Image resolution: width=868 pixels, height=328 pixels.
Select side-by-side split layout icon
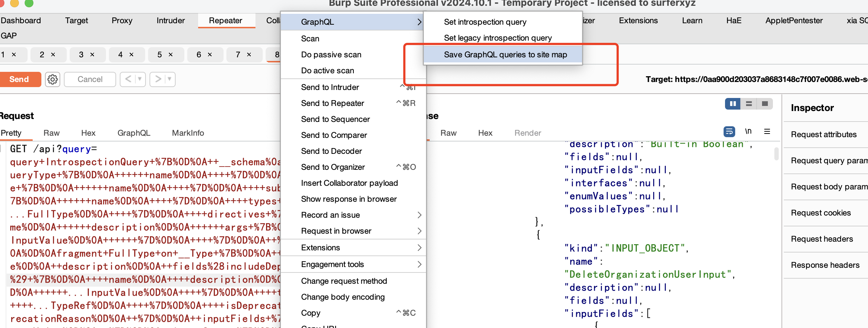[733, 104]
